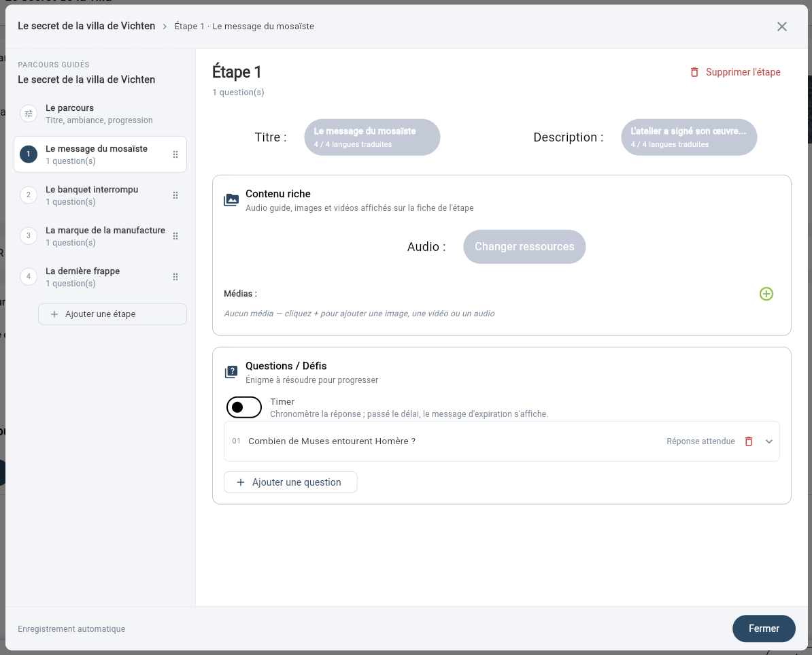Click the Fermer button
The width and height of the screenshot is (812, 655).
[x=763, y=628]
